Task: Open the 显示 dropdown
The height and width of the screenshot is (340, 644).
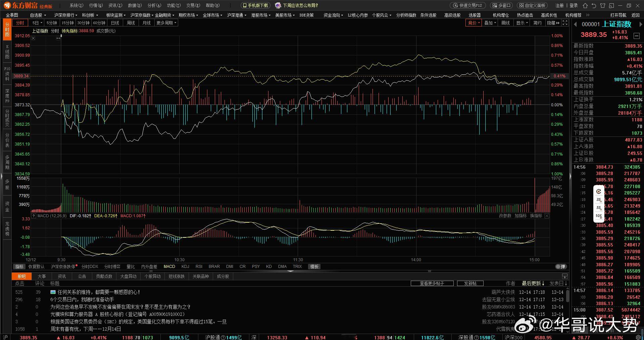Action: point(522,23)
